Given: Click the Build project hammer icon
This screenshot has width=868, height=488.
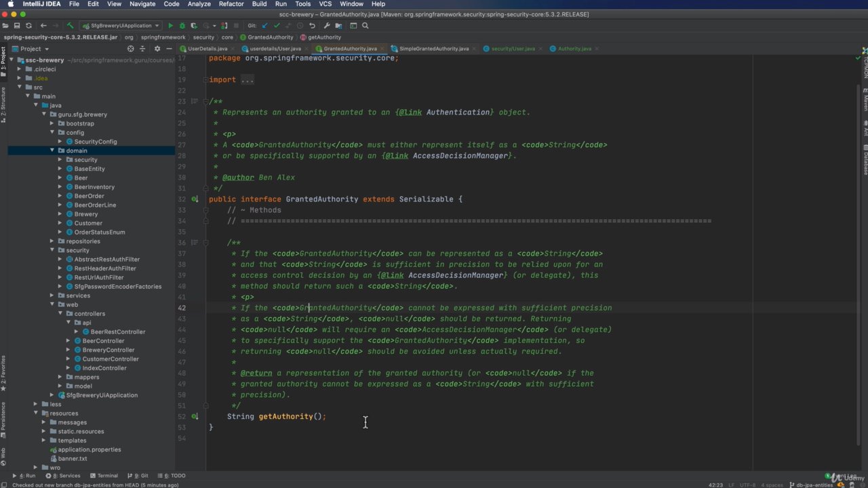Looking at the screenshot, I should [x=70, y=26].
